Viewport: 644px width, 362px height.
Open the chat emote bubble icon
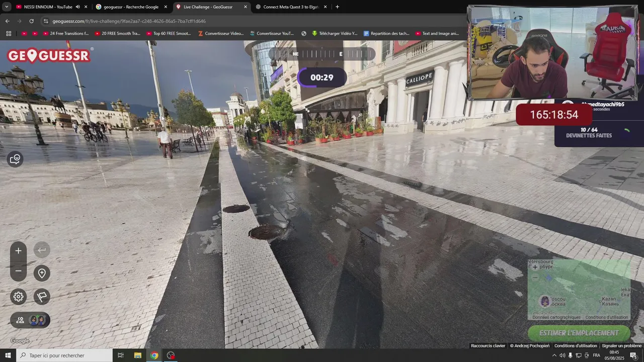pyautogui.click(x=15, y=159)
